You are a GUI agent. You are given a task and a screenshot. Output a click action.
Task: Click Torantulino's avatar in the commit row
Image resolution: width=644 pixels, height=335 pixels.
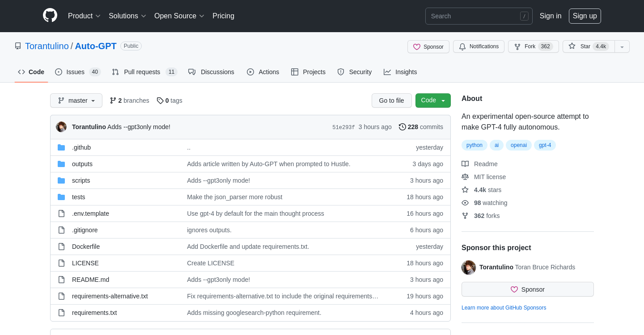tap(61, 127)
